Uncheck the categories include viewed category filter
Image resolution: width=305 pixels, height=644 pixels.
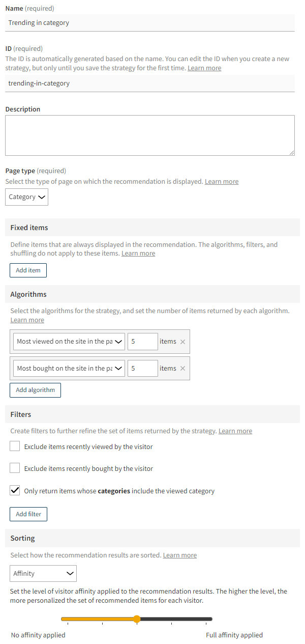click(15, 490)
